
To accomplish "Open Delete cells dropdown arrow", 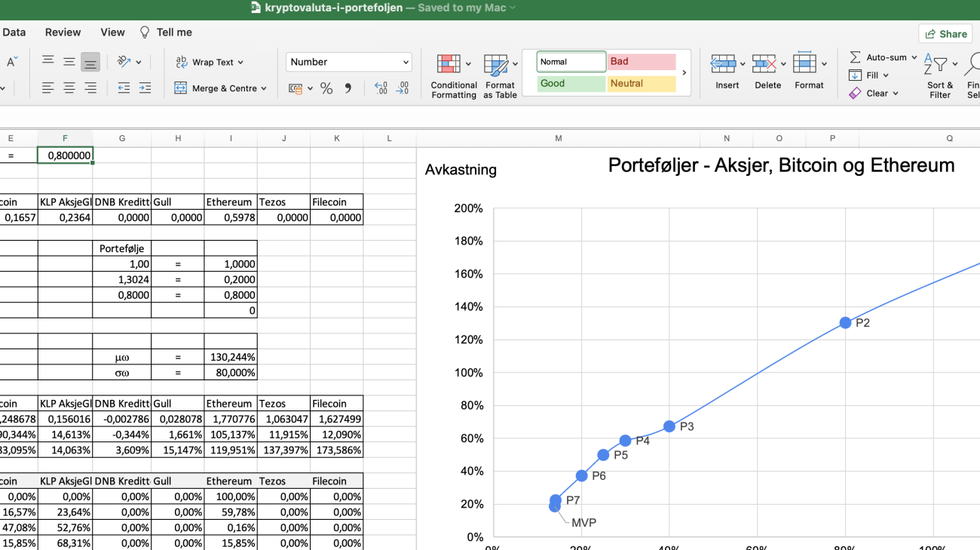I will (783, 64).
